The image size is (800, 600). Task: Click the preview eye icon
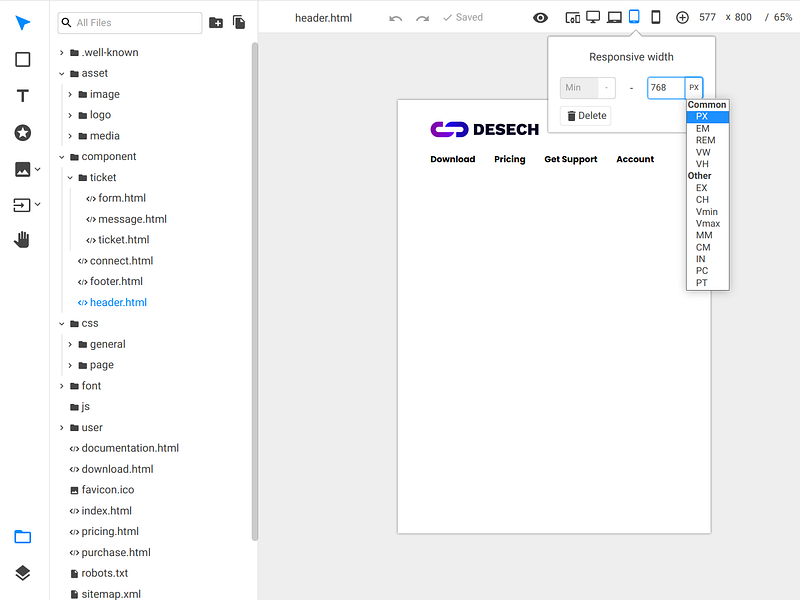(540, 17)
